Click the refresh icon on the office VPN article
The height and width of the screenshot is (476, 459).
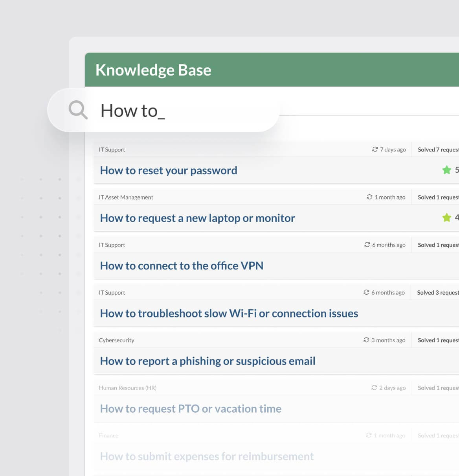tap(367, 245)
